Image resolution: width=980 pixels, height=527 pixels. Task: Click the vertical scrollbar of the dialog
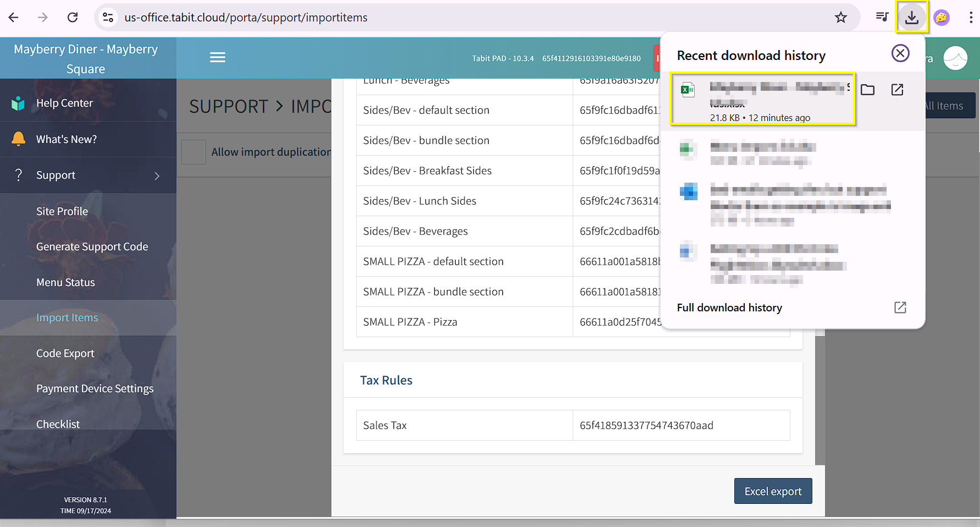click(820, 396)
